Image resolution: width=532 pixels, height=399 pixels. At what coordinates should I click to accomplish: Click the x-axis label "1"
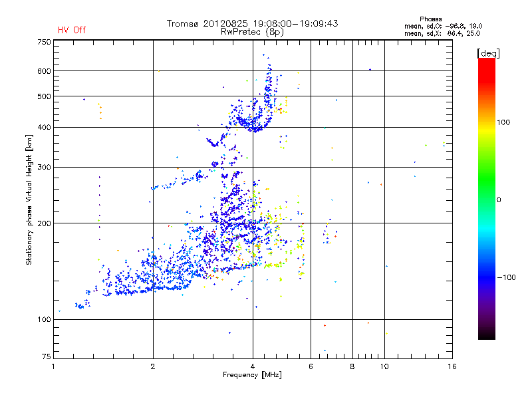tap(53, 366)
